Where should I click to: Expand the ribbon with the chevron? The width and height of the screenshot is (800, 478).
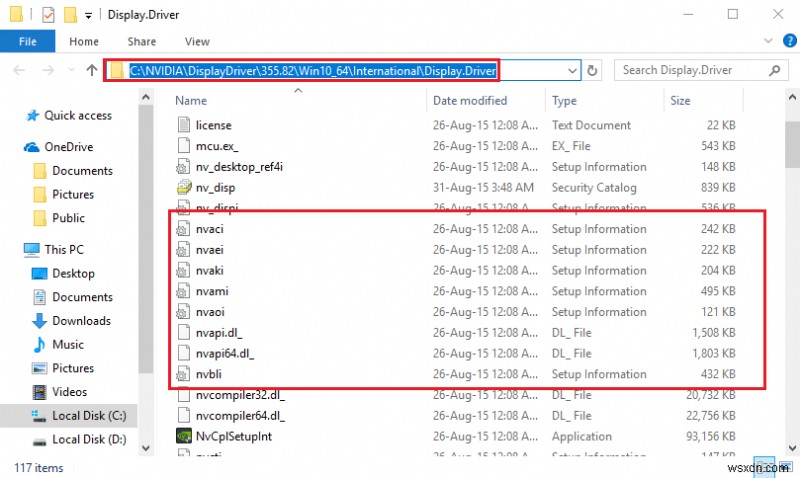pos(768,41)
